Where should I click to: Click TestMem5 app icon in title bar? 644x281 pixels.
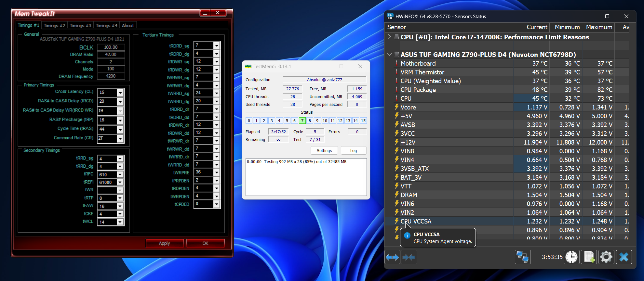[248, 66]
